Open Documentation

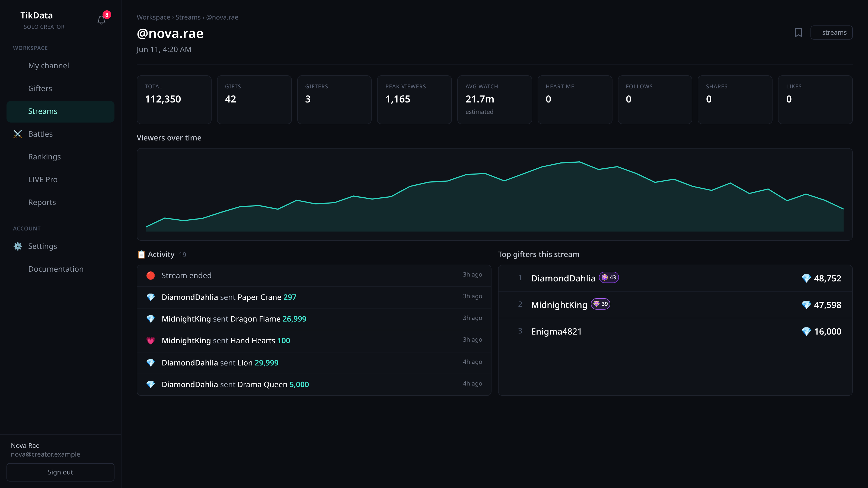[60, 269]
